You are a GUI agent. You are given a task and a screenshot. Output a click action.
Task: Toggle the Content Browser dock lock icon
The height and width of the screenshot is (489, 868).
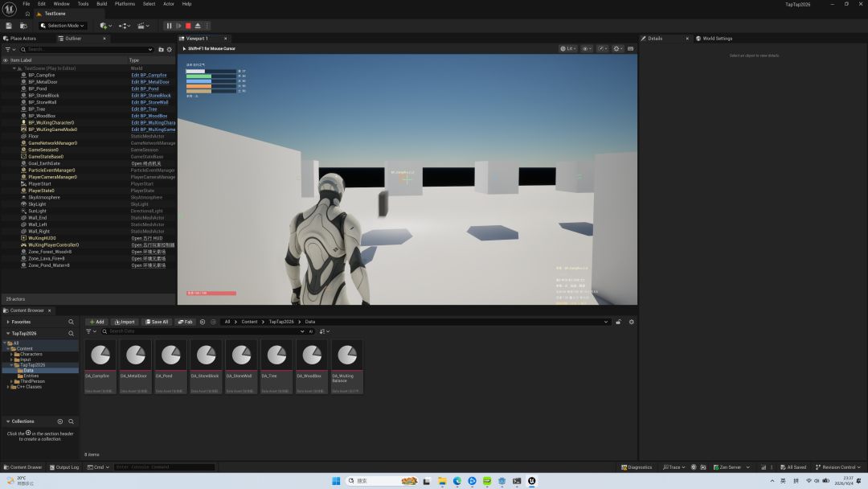click(x=618, y=322)
